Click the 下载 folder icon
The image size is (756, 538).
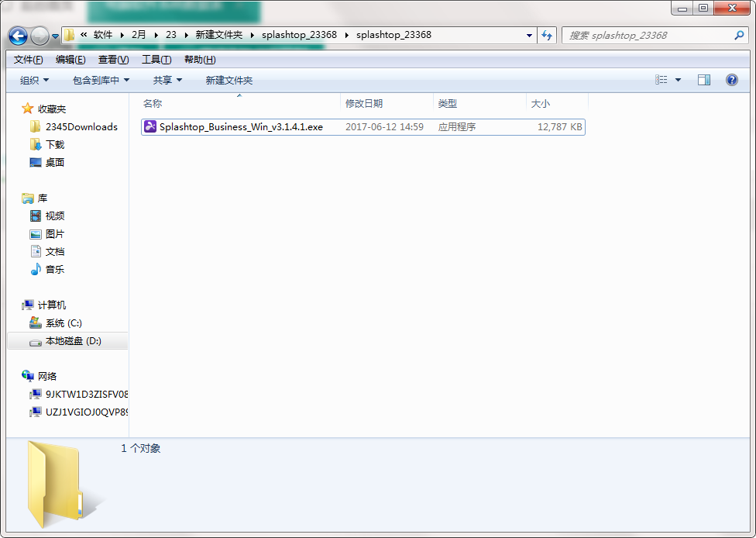point(35,144)
